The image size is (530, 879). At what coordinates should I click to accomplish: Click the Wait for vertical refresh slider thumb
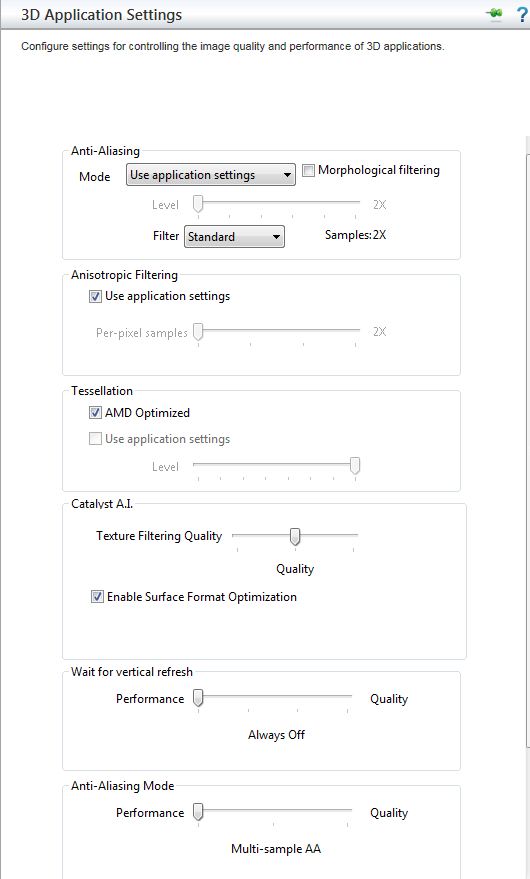tap(198, 699)
